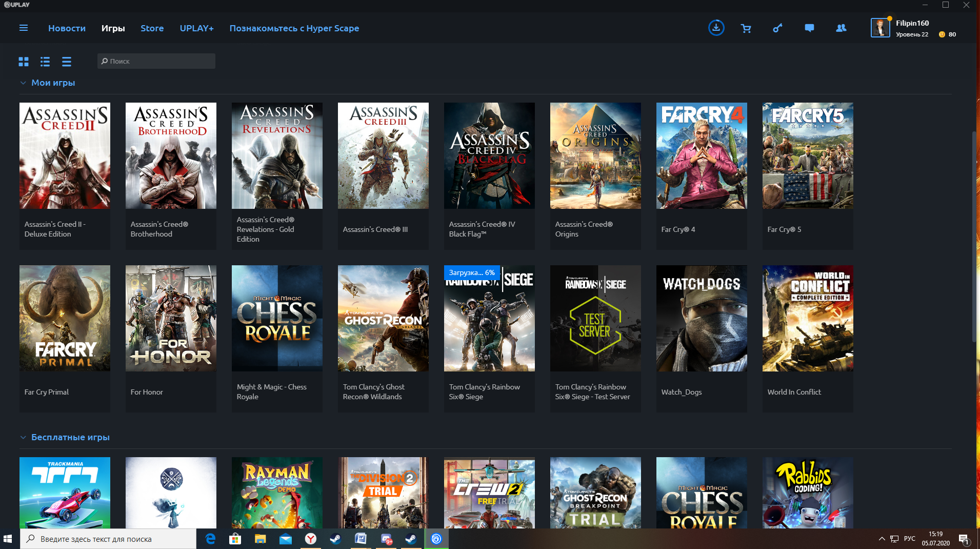Image resolution: width=980 pixels, height=549 pixels.
Task: Go to the Новости tab
Action: 67,28
